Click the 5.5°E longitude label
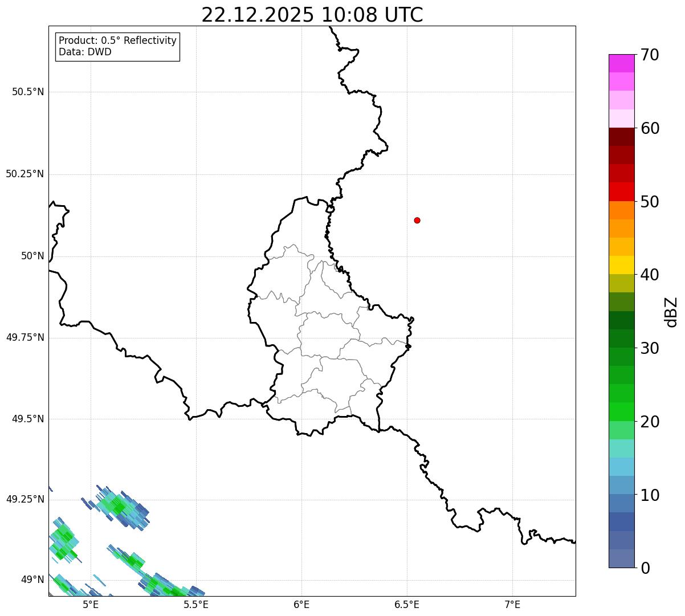685x616 pixels. (196, 604)
